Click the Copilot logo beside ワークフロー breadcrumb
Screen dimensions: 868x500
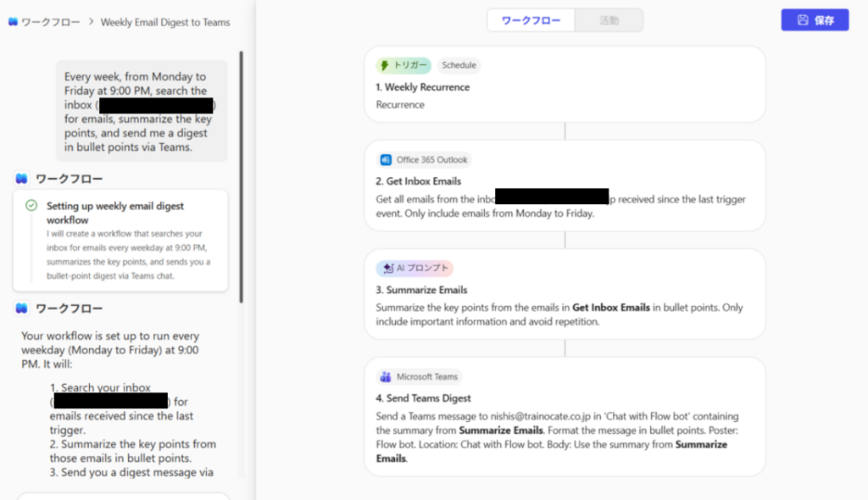click(x=13, y=22)
